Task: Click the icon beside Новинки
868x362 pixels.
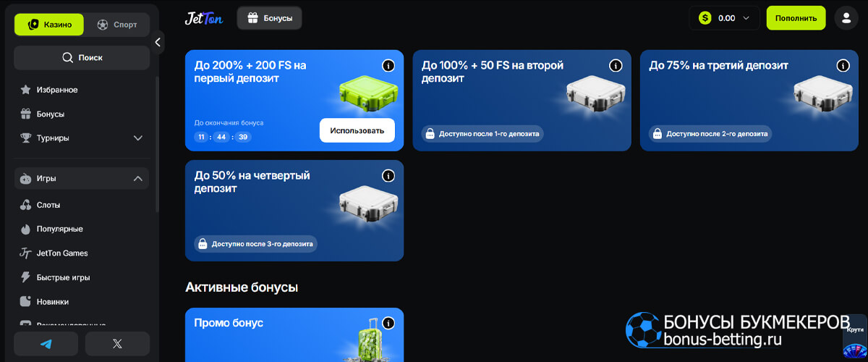Action: (x=25, y=301)
